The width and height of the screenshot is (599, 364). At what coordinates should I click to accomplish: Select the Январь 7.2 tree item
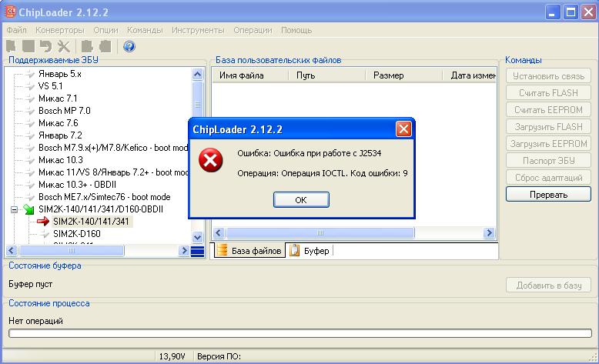60,135
